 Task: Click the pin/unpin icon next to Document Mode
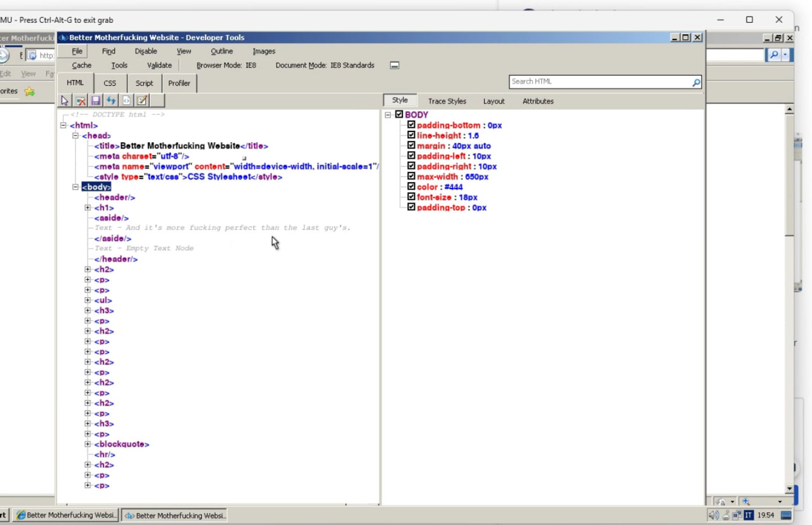click(x=395, y=65)
